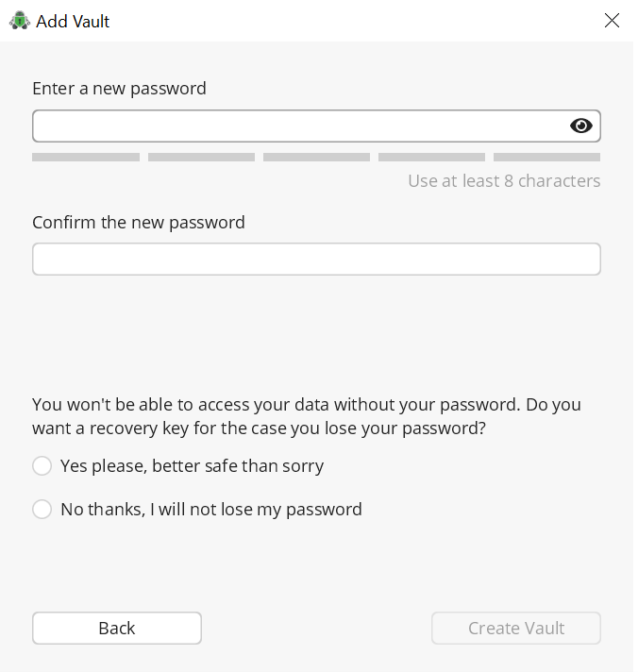The height and width of the screenshot is (672, 638).
Task: Click the fourth password strength bar segment
Action: pos(431,158)
